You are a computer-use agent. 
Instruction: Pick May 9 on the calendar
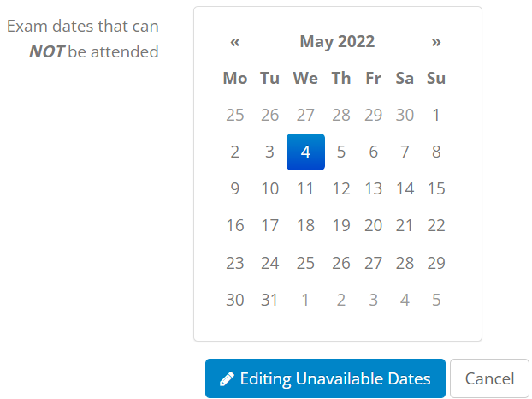[x=235, y=189]
